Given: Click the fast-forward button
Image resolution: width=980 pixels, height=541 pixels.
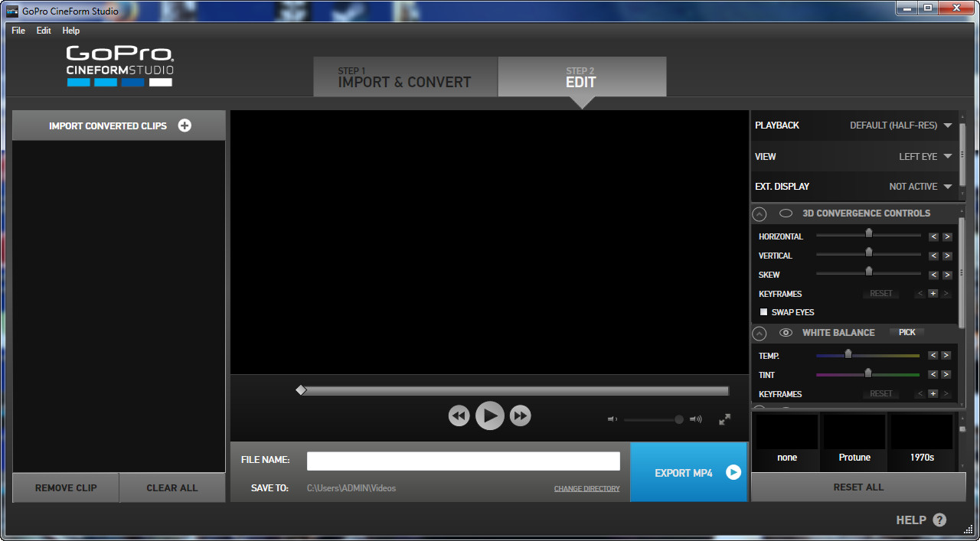Looking at the screenshot, I should 521,416.
